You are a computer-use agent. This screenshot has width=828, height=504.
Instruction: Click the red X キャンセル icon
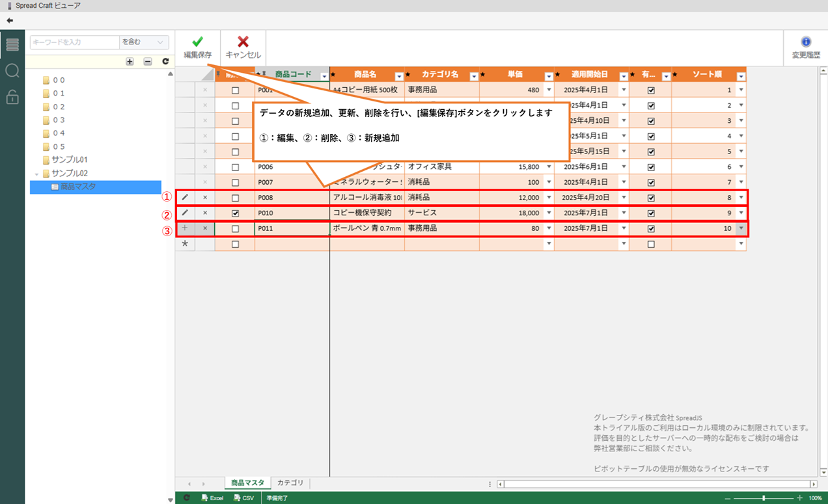(243, 42)
